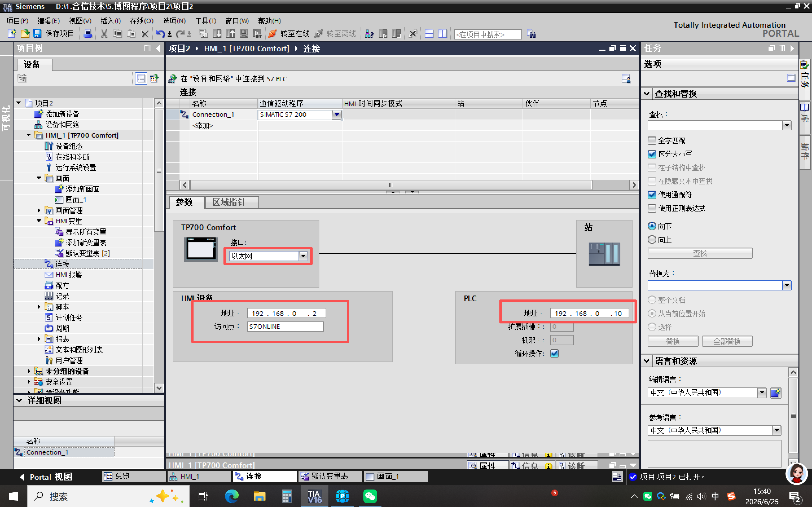The height and width of the screenshot is (507, 812).
Task: Click the 在项目中搜索 search box
Action: [x=488, y=34]
